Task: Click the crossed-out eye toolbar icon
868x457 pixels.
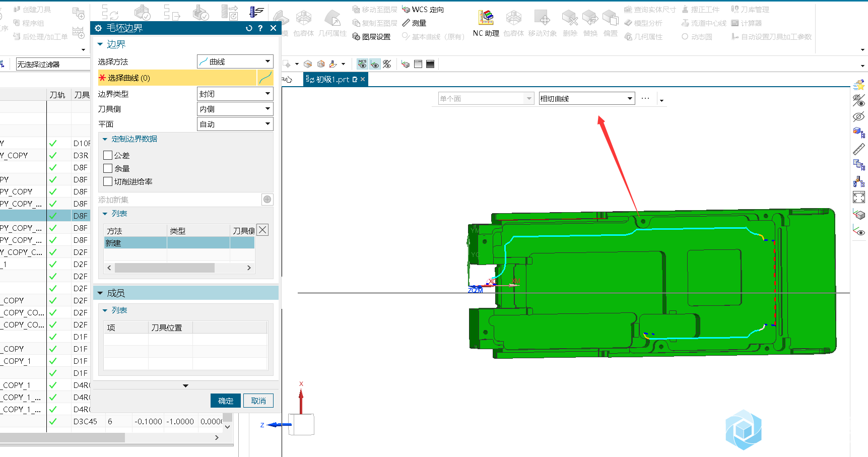Action: pos(387,64)
